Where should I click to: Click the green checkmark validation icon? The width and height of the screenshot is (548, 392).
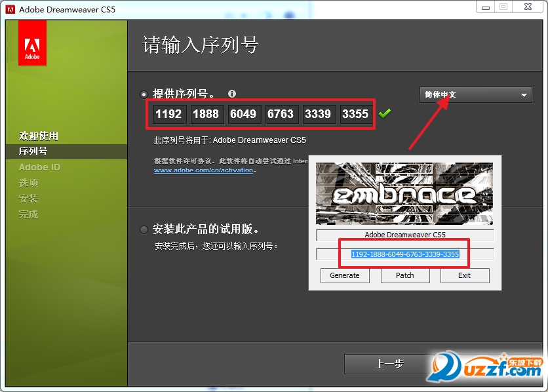click(x=385, y=113)
